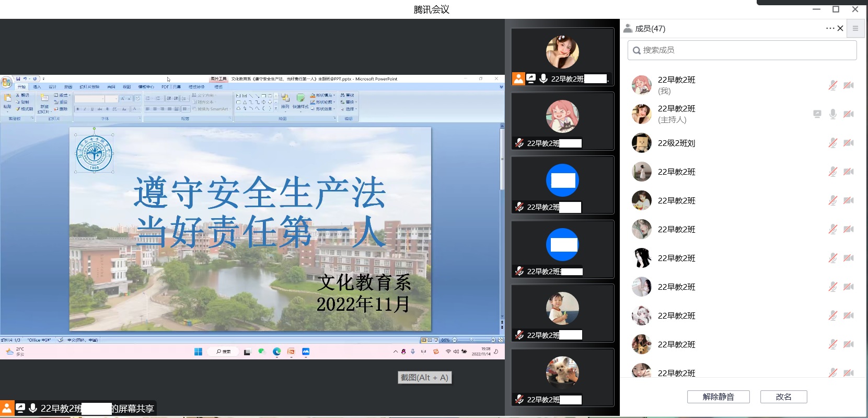Adjust PowerPoint zoom slider in status bar
Viewport: 868px width, 418px height.
coord(471,340)
